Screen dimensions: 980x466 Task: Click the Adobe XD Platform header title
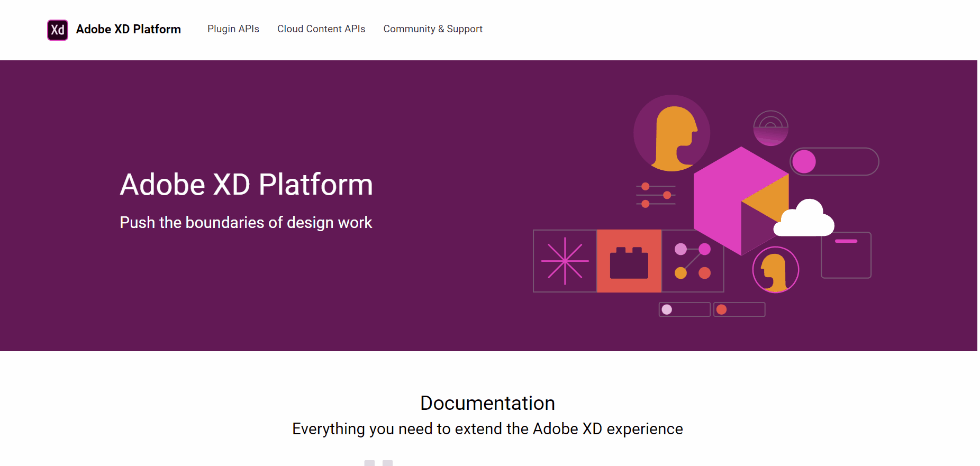pos(128,29)
